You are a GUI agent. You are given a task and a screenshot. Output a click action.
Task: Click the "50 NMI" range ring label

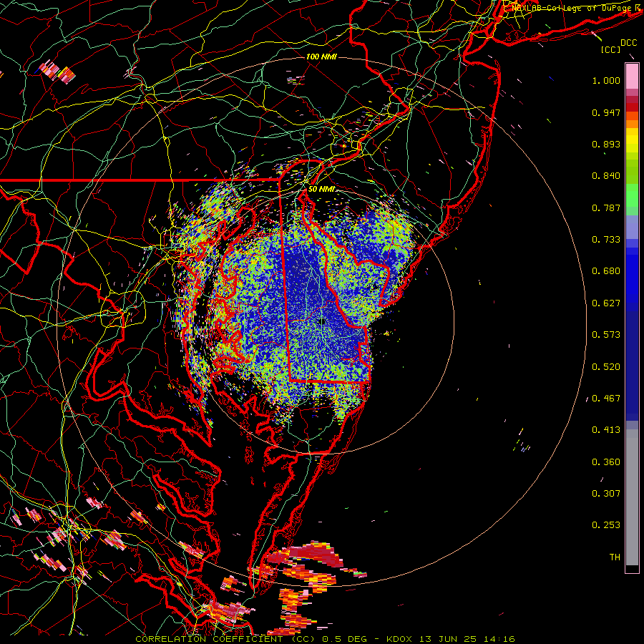pos(321,189)
